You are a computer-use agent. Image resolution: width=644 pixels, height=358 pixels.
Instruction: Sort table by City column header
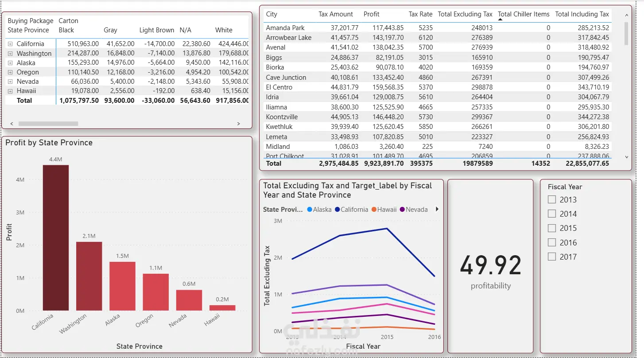[x=272, y=14]
